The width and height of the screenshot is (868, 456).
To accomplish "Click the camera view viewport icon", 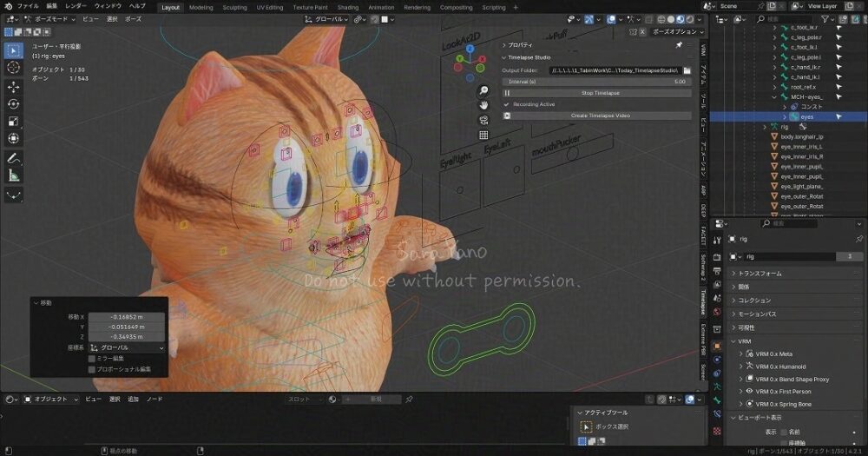I will [483, 120].
